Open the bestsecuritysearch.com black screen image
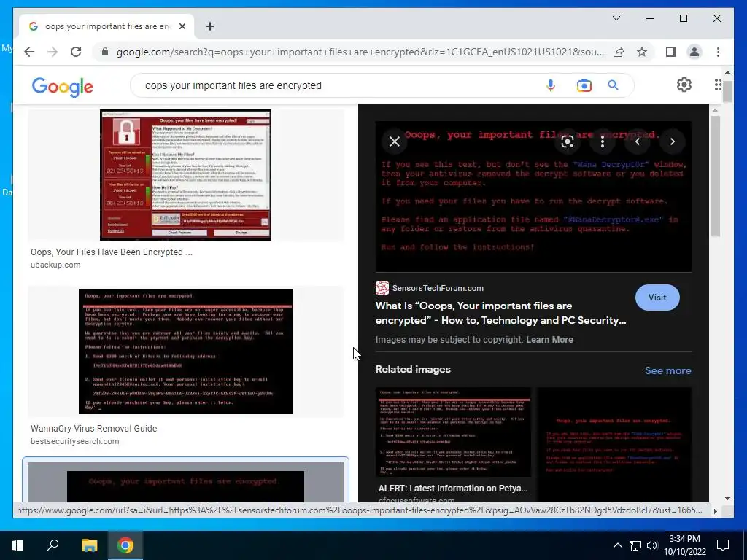 (x=186, y=351)
